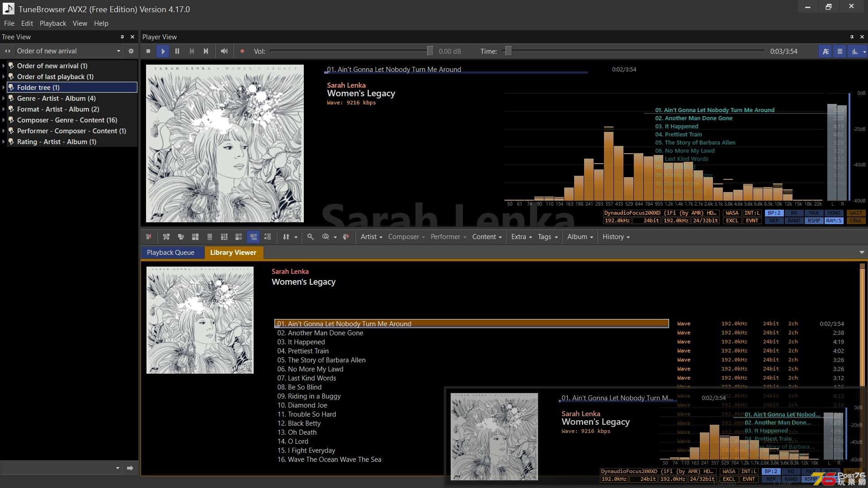Toggle BP:2 bass processing mode
The height and width of the screenshot is (488, 868).
[x=773, y=213]
